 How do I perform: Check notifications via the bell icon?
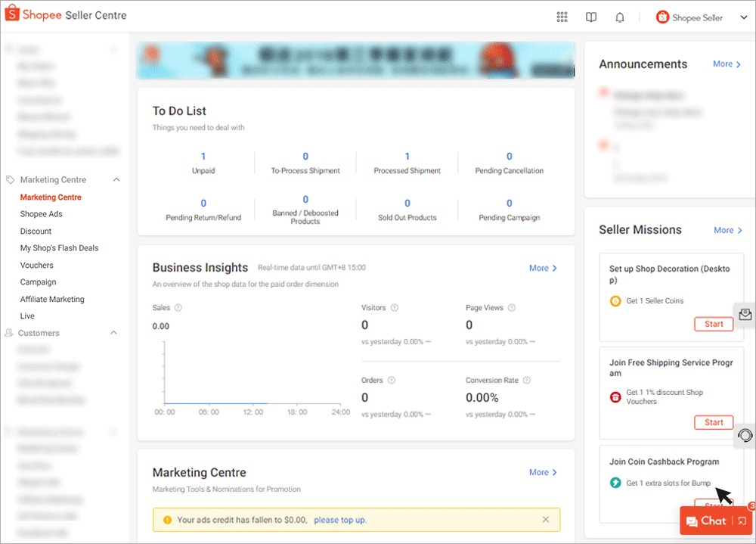(x=619, y=17)
